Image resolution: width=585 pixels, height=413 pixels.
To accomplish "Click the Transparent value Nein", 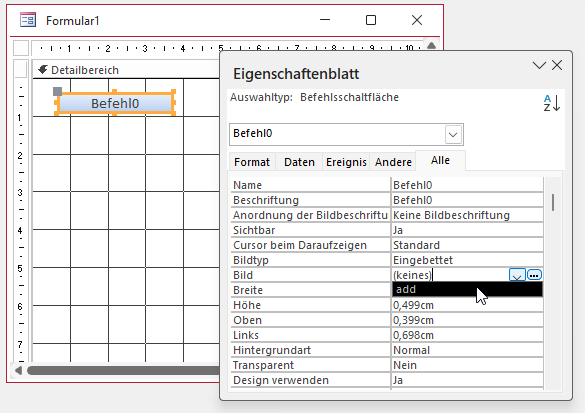I will [467, 365].
